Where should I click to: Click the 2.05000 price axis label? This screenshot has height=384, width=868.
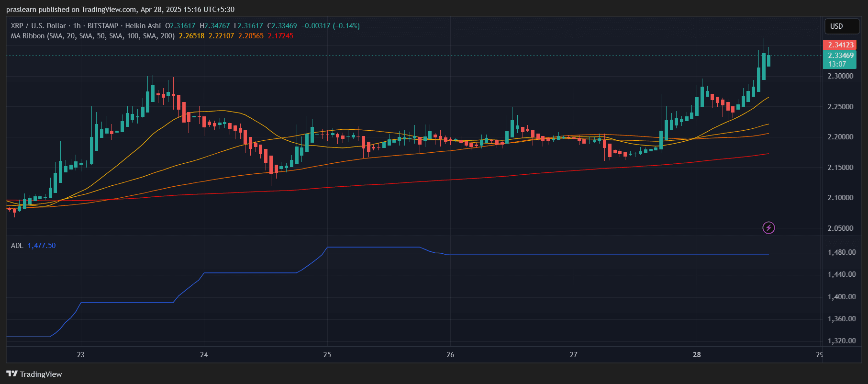pyautogui.click(x=840, y=228)
